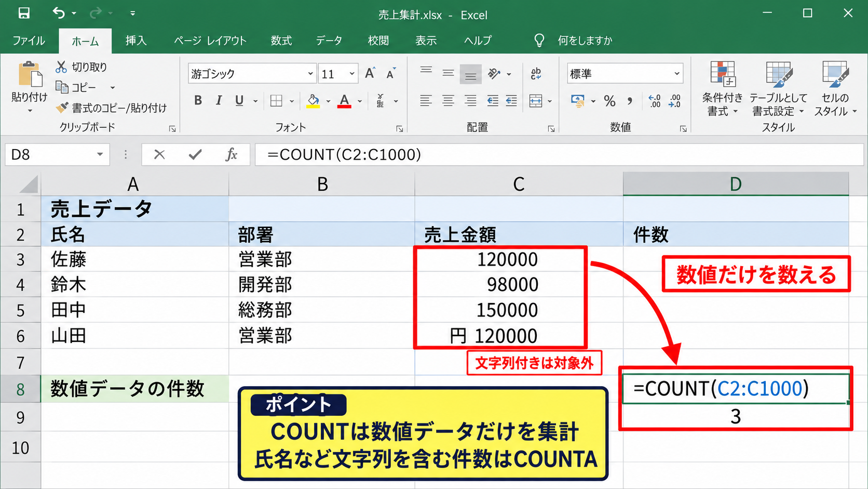
Task: Open the 標準 number format dropdown
Action: (x=677, y=74)
